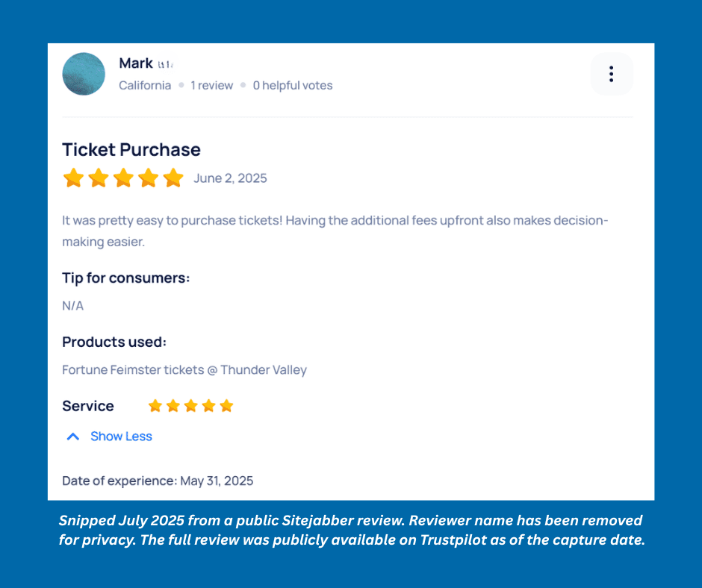Click the third overall rating star
702x588 pixels.
[123, 178]
